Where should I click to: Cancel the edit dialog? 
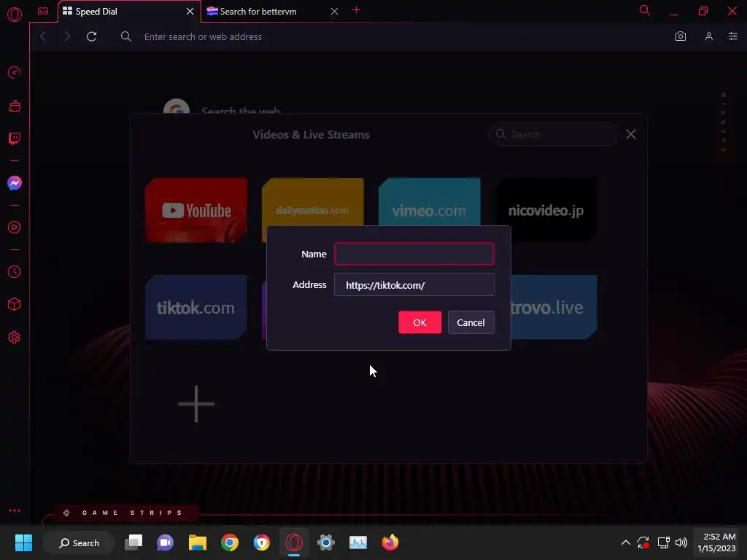pos(471,322)
